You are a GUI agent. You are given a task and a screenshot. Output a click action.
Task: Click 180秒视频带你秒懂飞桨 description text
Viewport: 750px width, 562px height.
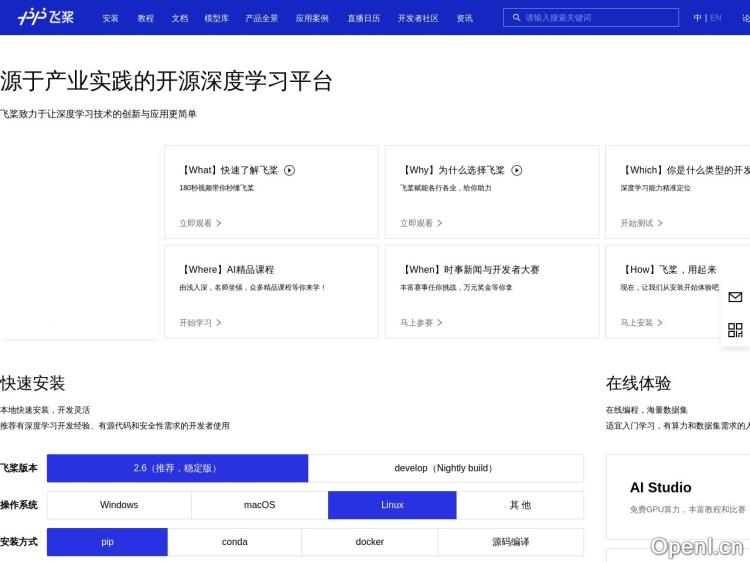[x=217, y=188]
